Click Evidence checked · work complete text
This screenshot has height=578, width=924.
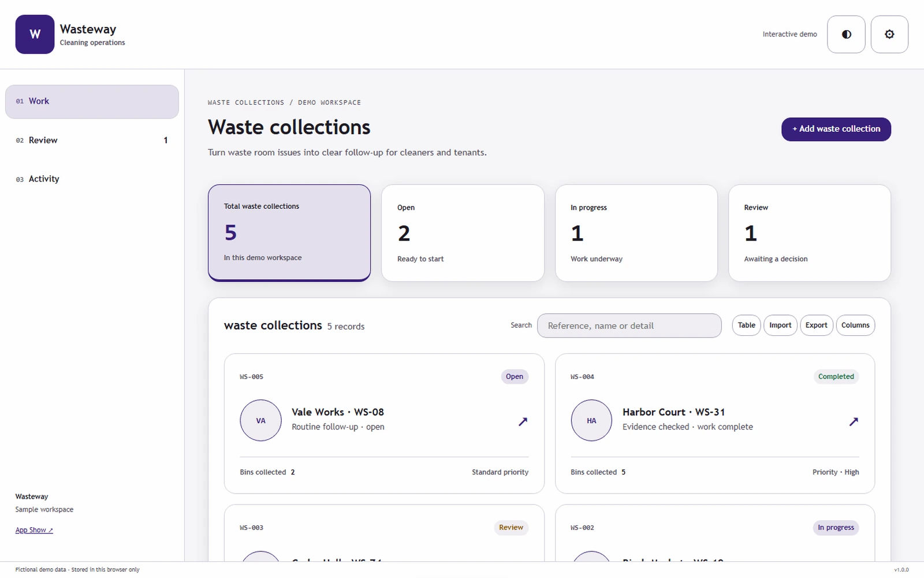click(688, 427)
